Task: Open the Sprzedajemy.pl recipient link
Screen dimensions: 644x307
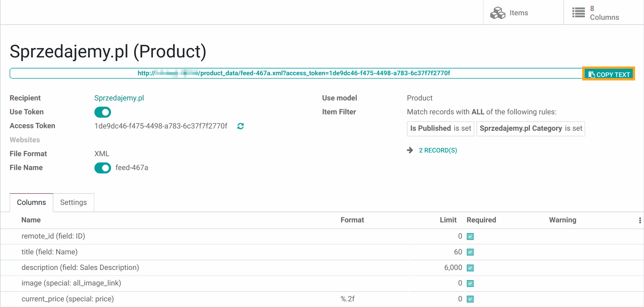Action: coord(119,98)
